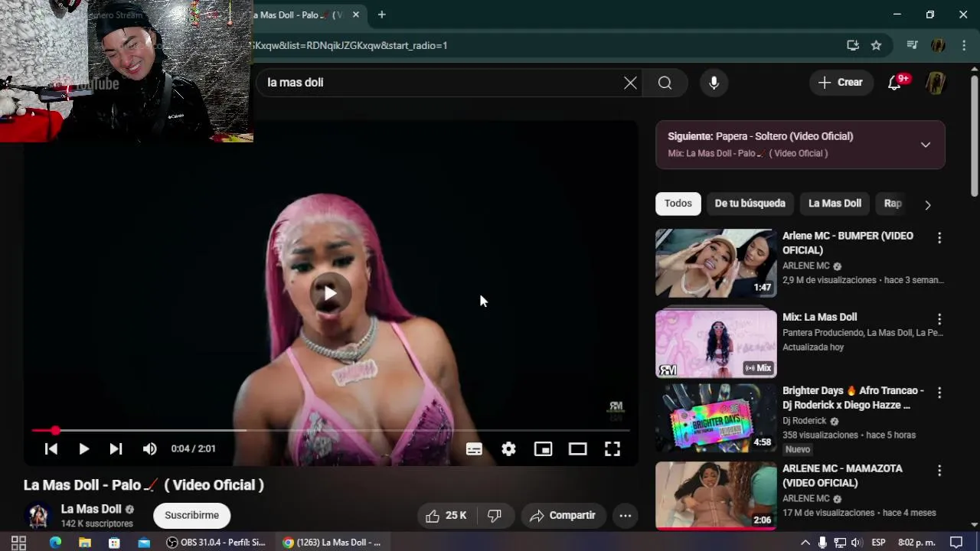
Task: Open the Crear menu
Action: click(841, 83)
